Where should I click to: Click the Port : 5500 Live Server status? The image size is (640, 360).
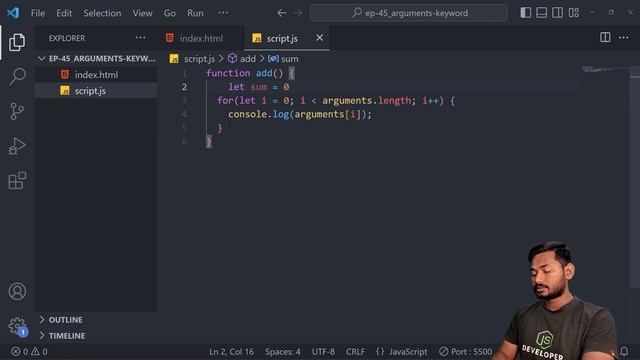[466, 351]
